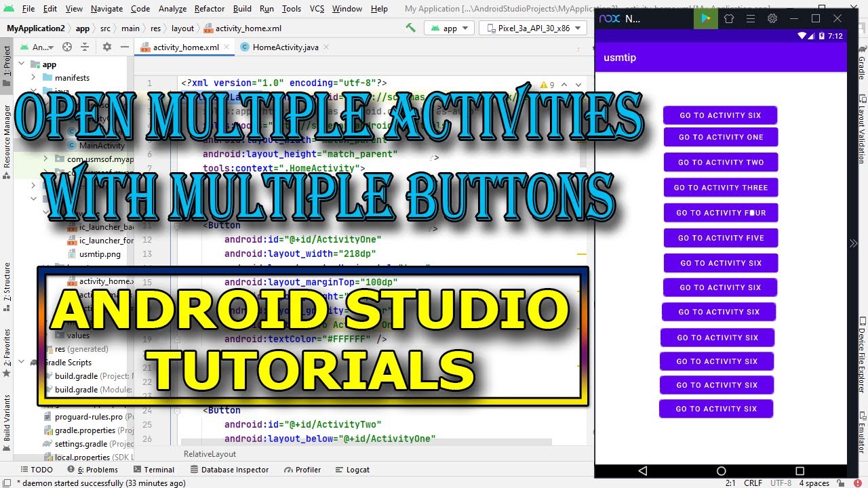Image resolution: width=868 pixels, height=488 pixels.
Task: Tap the GO TO ACTIVITY FOUR button
Action: point(721,213)
